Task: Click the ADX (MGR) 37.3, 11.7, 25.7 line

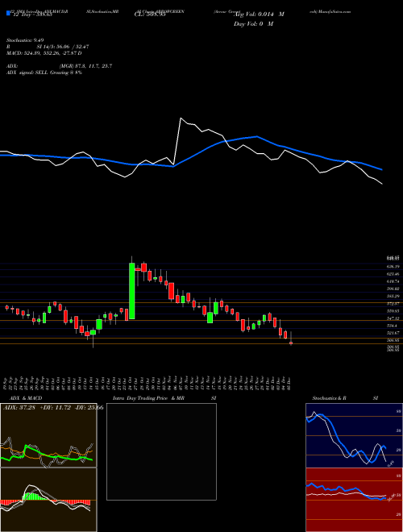Action: 60,66
